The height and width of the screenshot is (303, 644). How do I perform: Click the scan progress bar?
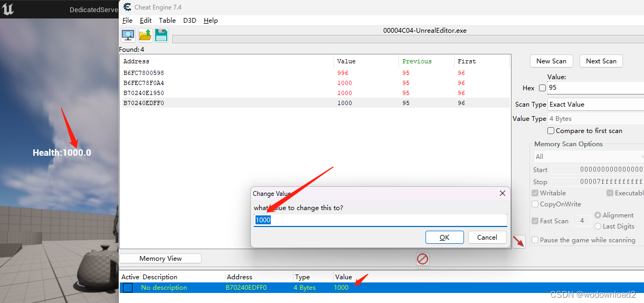408,39
